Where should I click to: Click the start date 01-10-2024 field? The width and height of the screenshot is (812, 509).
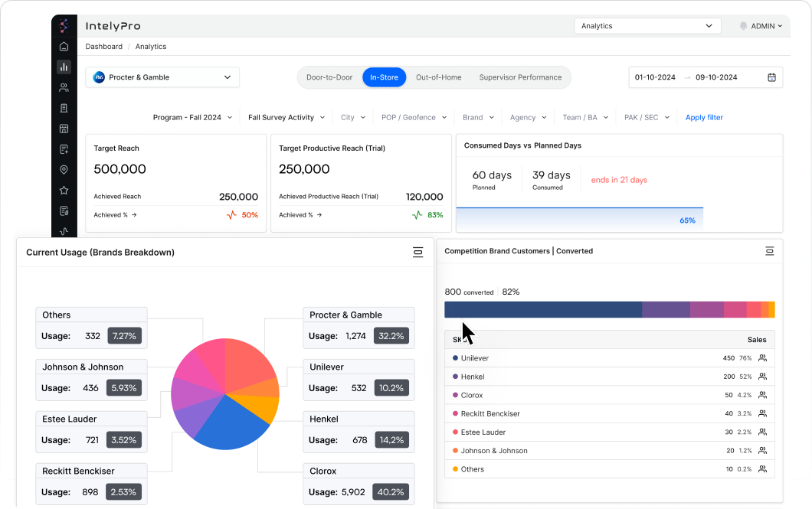(x=655, y=77)
